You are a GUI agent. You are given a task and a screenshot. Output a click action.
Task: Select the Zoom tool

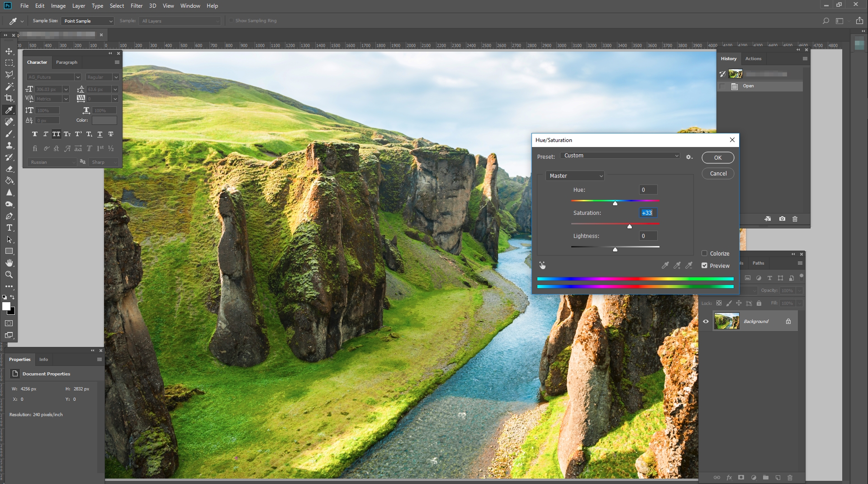[x=9, y=275]
